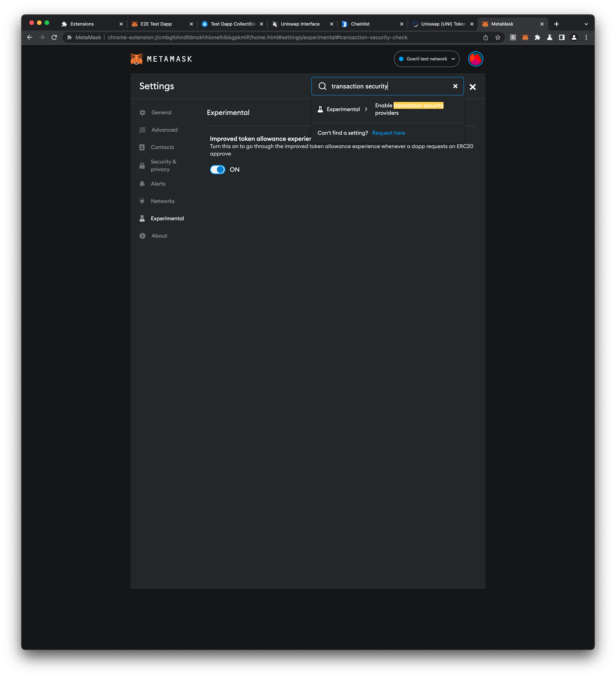Clear the settings search text

coord(455,86)
